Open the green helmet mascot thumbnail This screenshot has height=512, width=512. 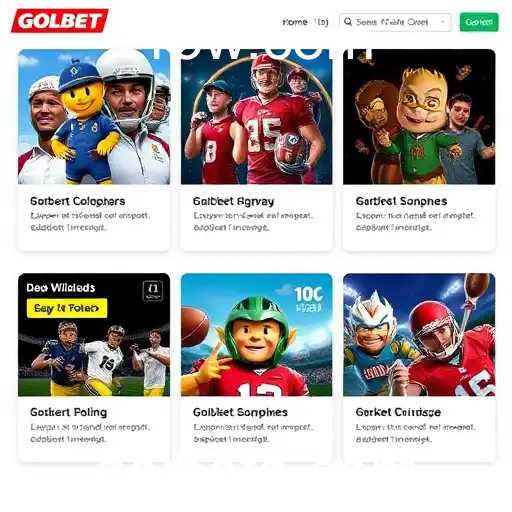point(256,335)
